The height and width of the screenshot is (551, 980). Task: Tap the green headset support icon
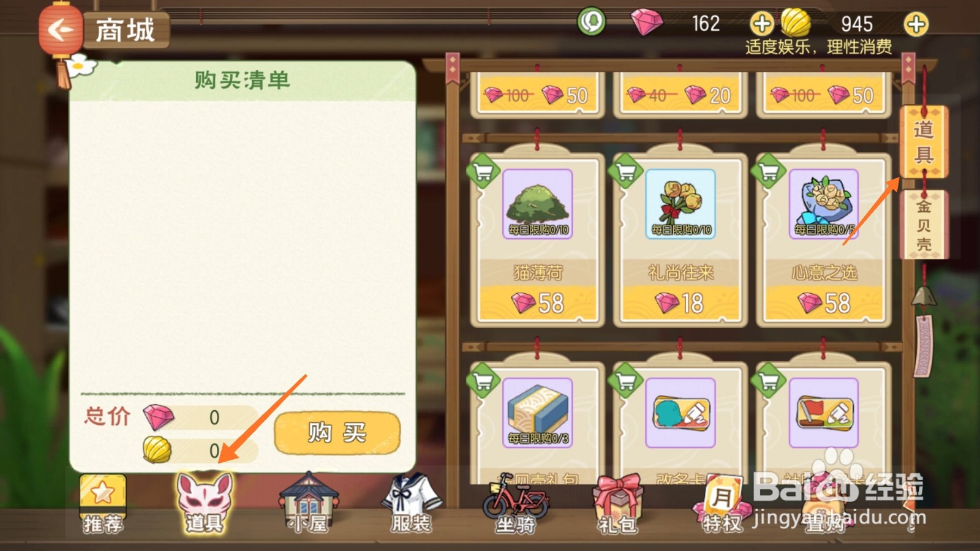(592, 23)
